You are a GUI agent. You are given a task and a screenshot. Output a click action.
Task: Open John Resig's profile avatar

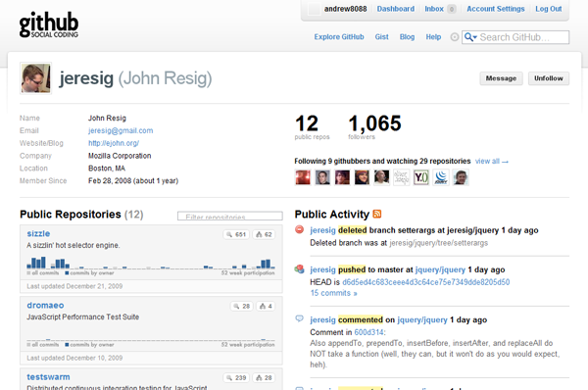coord(35,78)
